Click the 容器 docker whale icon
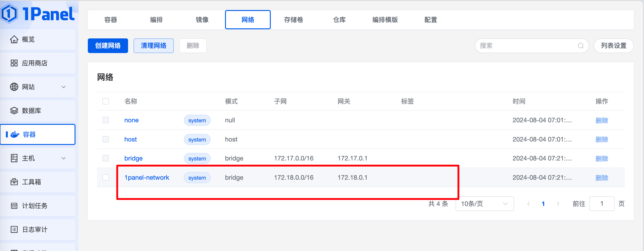 pyautogui.click(x=15, y=134)
